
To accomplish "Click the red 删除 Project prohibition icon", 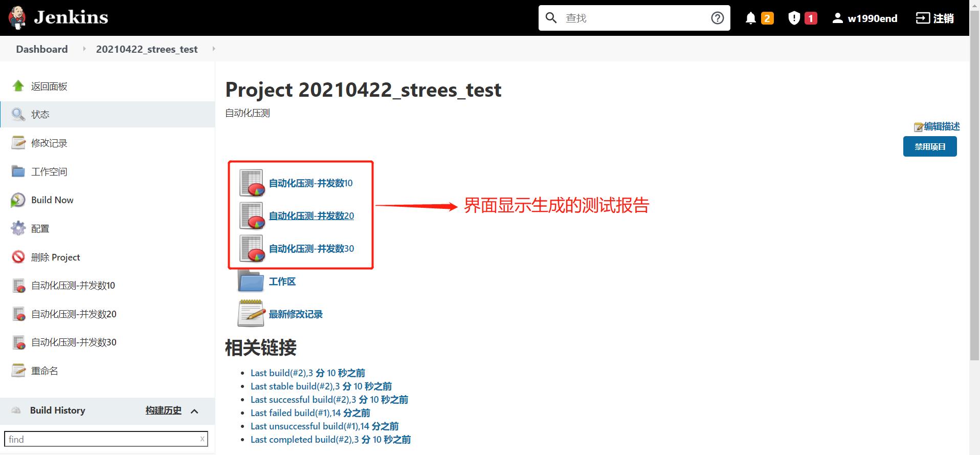I will pos(18,257).
